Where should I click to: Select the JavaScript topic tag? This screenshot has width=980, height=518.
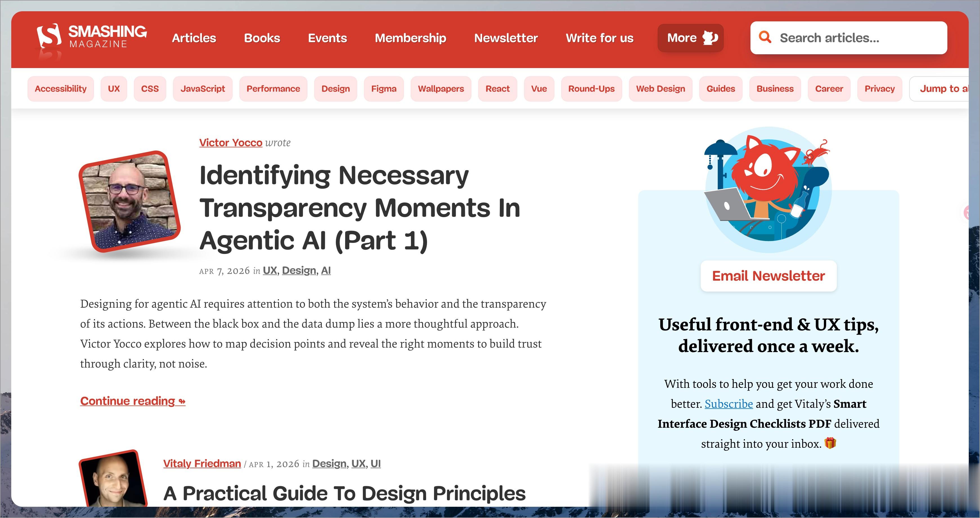pos(203,89)
